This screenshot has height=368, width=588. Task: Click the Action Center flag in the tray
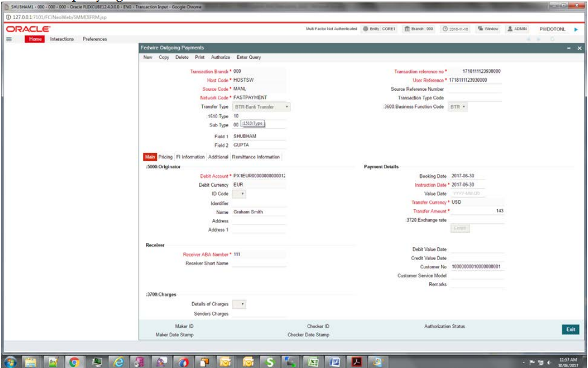coord(532,362)
